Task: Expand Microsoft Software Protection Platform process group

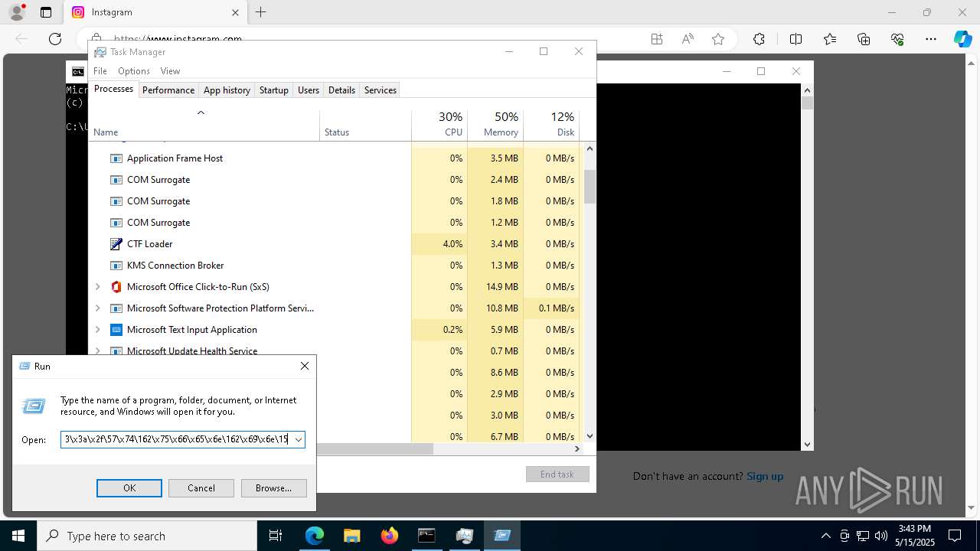Action: [x=97, y=308]
